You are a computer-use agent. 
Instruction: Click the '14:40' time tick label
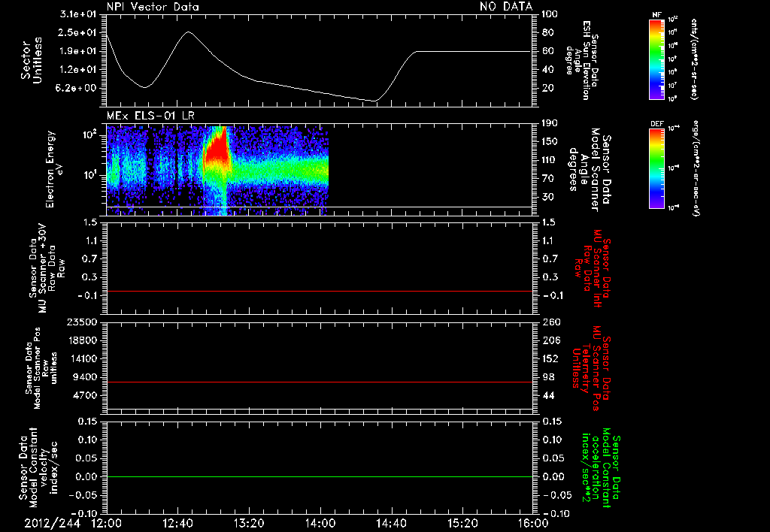tap(391, 524)
